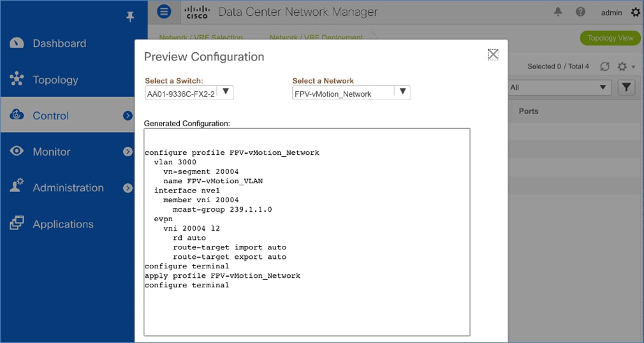Expand the Control submenu arrow
The width and height of the screenshot is (644, 343).
[128, 115]
